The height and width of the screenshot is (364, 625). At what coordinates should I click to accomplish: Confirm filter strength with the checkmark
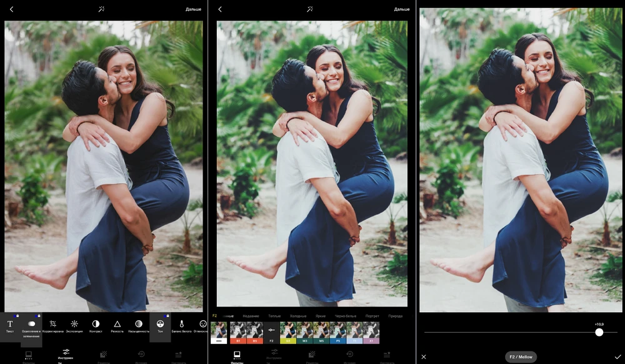617,357
